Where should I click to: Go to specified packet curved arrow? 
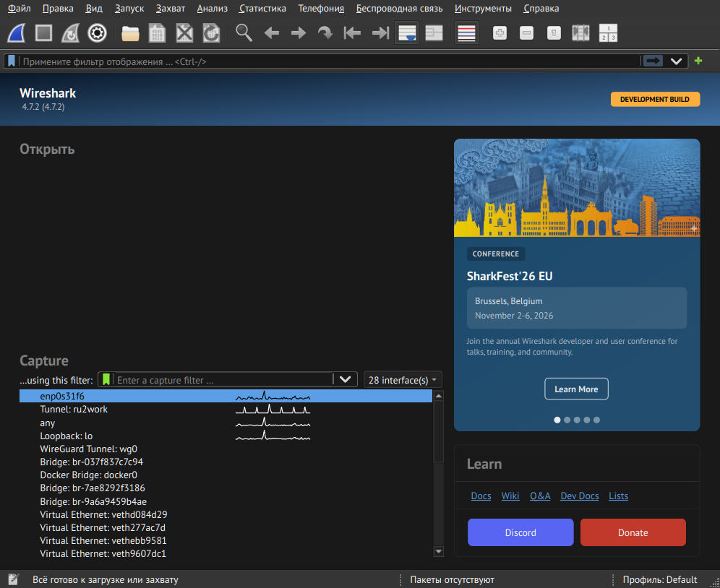pyautogui.click(x=325, y=33)
